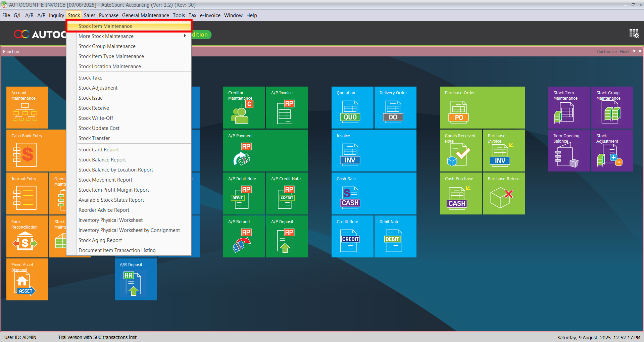Open the Purchase Order tile
Screen dimensions: 644x342
tap(482, 107)
